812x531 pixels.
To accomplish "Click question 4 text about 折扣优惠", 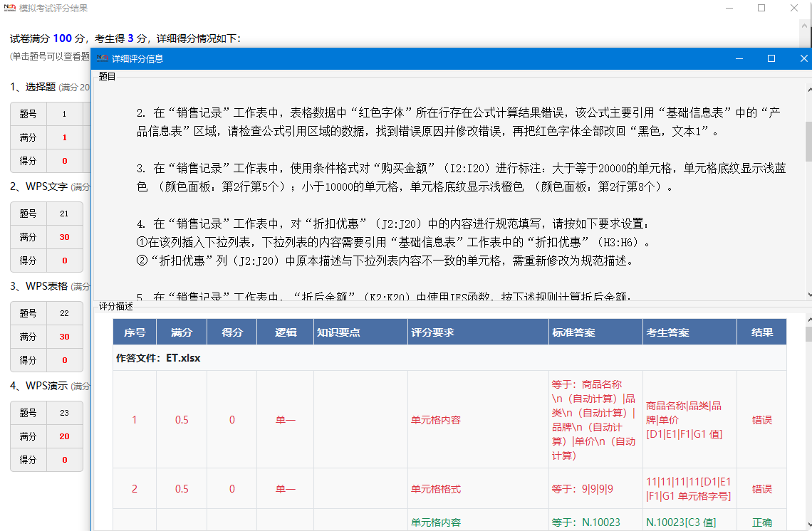I will point(394,242).
